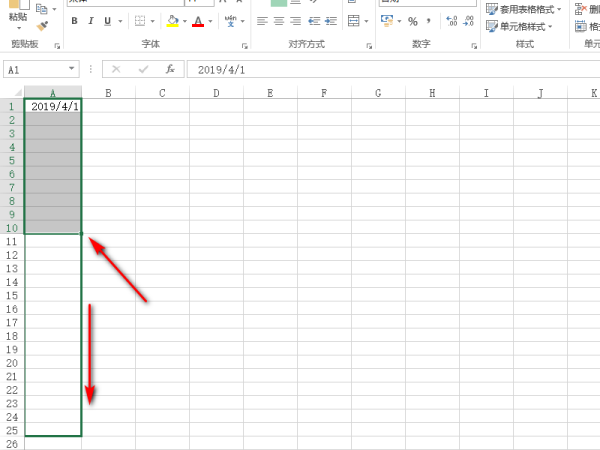Align text right
Viewport: 600px width, 450px height.
[x=295, y=21]
